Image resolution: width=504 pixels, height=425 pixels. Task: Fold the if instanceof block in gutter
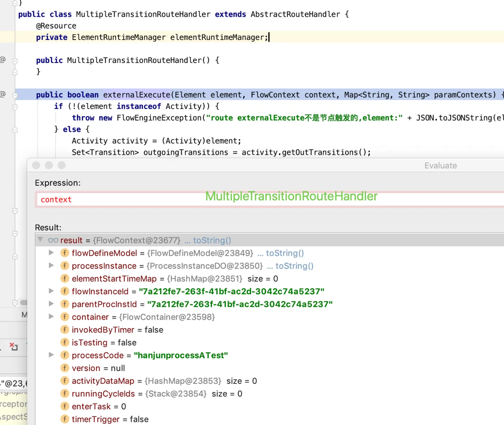click(15, 107)
